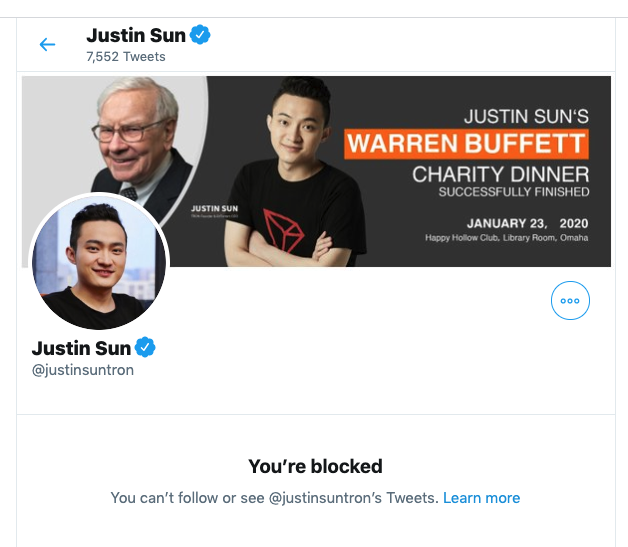Go back using the blue arrow

click(47, 44)
